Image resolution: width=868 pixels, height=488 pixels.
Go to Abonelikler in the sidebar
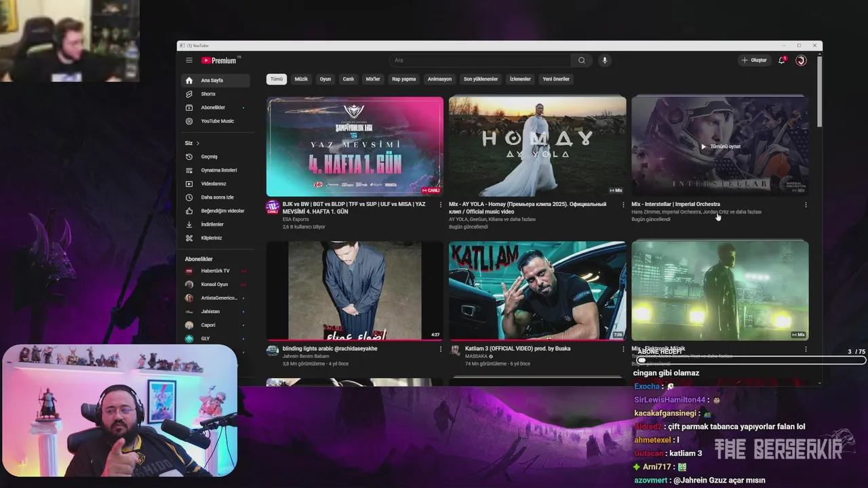click(x=216, y=107)
